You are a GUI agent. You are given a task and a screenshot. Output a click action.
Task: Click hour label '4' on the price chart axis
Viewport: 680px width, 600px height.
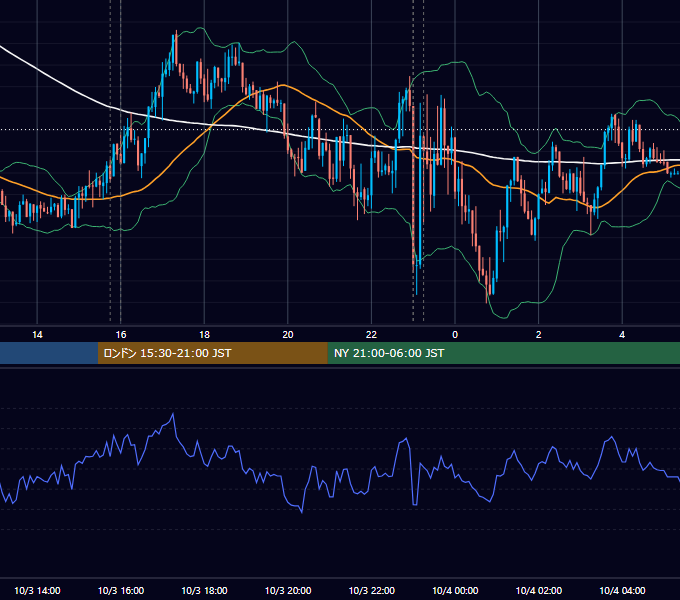[622, 335]
